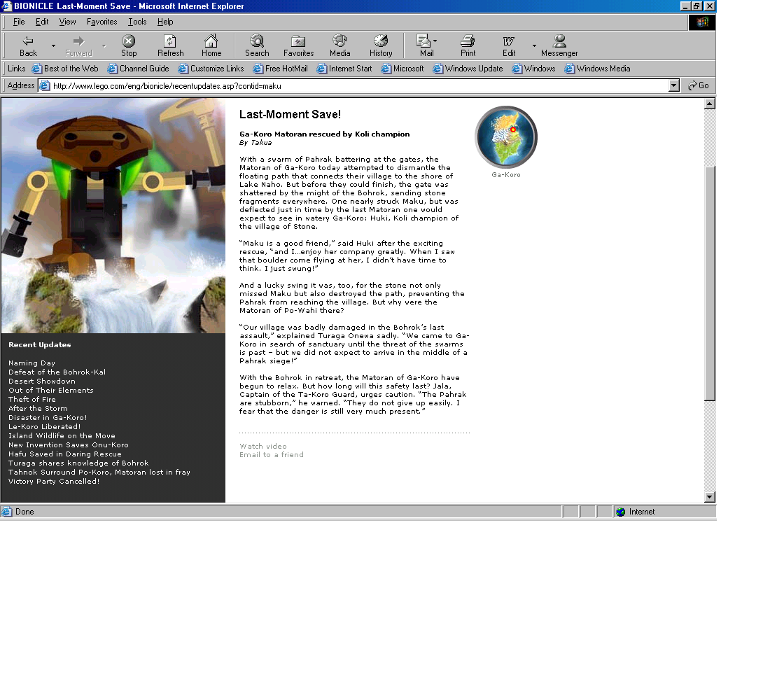This screenshot has height=700, width=770.
Task: Open Turaga shares knowledge of Bohrok
Action: click(78, 463)
